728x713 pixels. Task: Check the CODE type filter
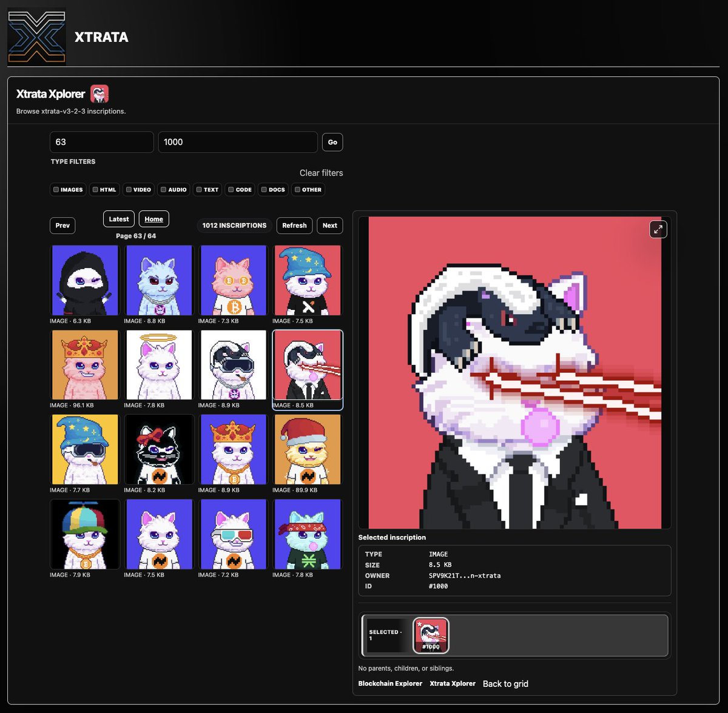pyautogui.click(x=240, y=190)
